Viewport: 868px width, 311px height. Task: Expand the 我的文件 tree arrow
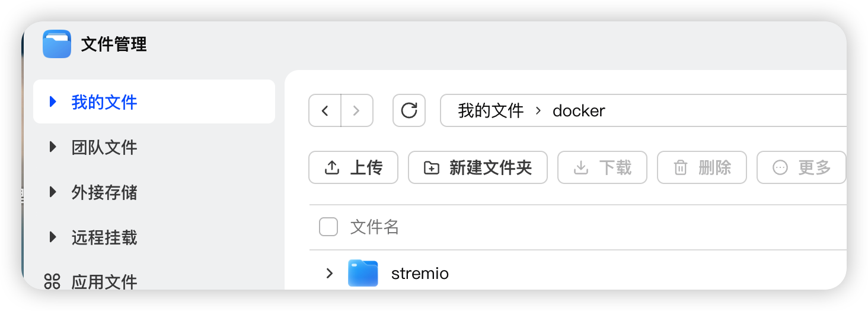coord(53,101)
